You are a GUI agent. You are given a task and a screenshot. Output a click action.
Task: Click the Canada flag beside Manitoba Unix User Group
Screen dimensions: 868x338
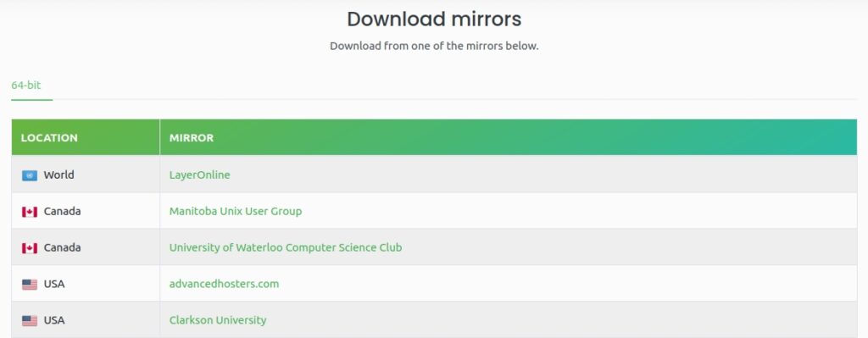[30, 212]
